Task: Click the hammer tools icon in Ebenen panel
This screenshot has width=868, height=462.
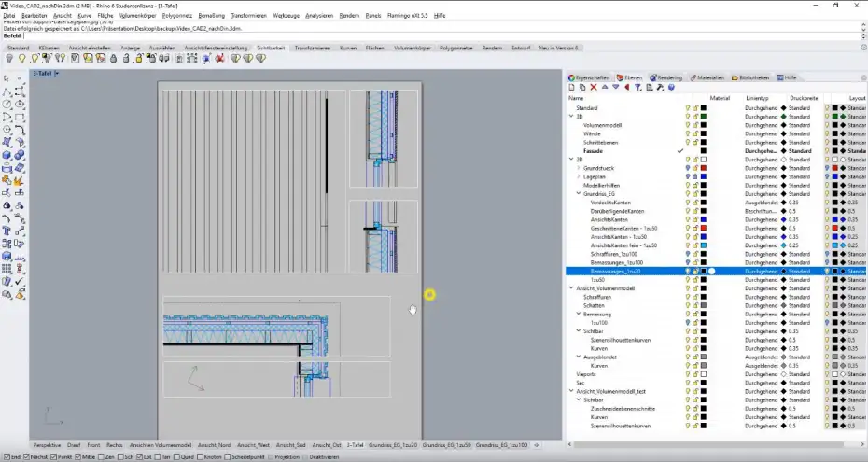Action: coord(660,88)
